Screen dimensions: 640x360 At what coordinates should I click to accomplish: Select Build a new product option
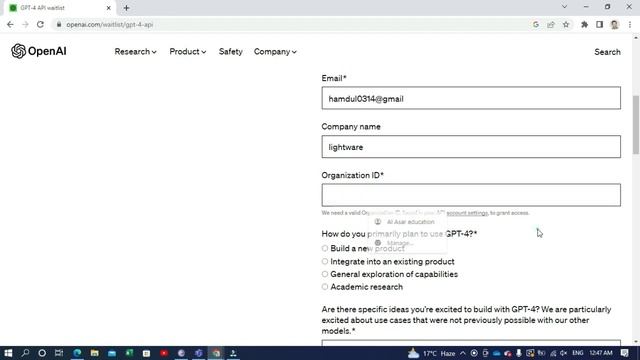[324, 248]
